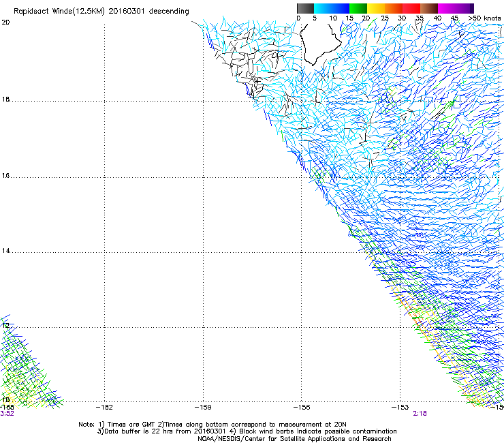Click the "30" legend label
Image resolution: width=504 pixels, height=443 pixels.
coord(402,18)
